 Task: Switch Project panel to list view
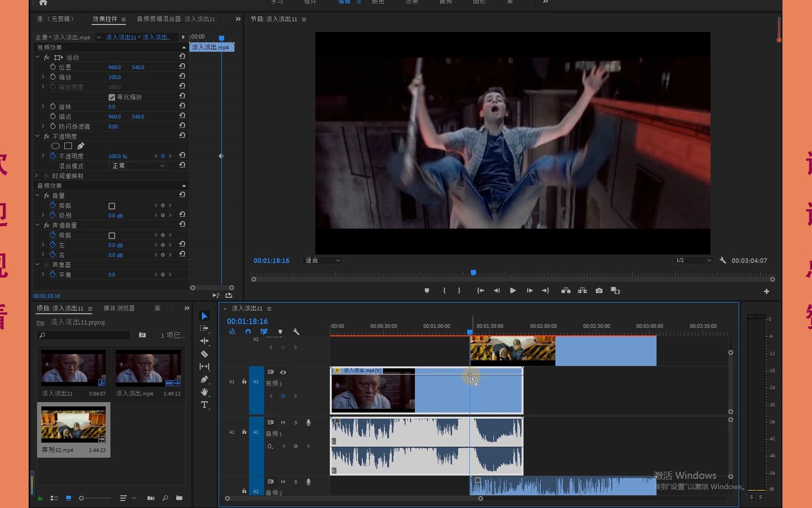point(55,498)
